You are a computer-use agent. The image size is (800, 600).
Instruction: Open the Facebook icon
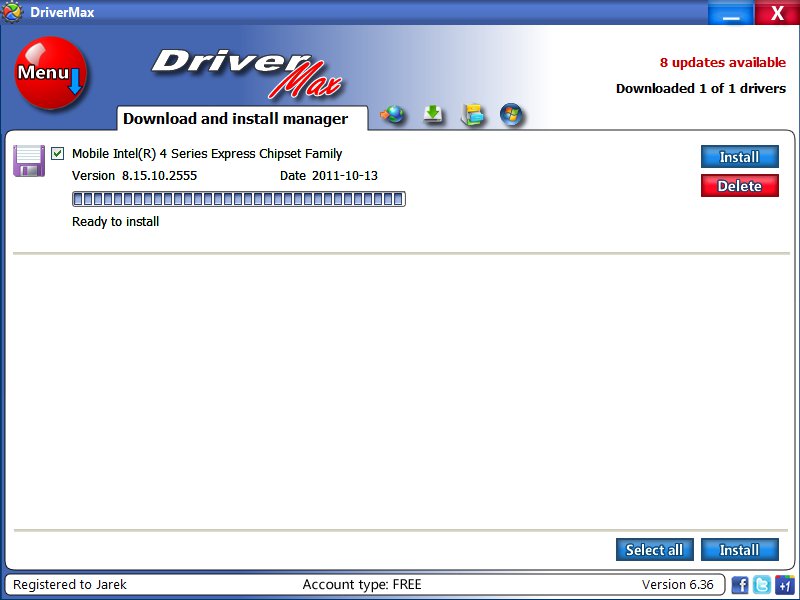coord(740,584)
